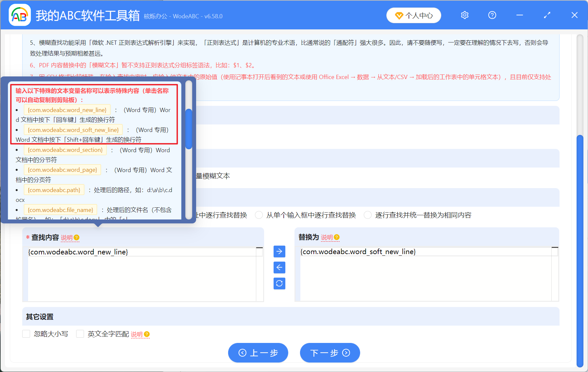The height and width of the screenshot is (372, 588).
Task: Enable the 英文全字匹配 checkbox
Action: pyautogui.click(x=80, y=334)
